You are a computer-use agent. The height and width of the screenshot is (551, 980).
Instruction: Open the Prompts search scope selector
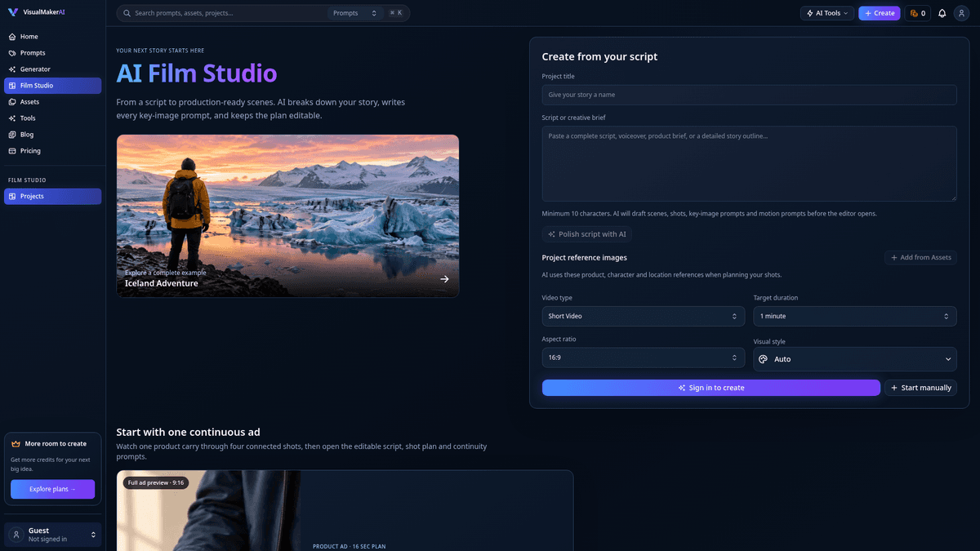coord(355,13)
